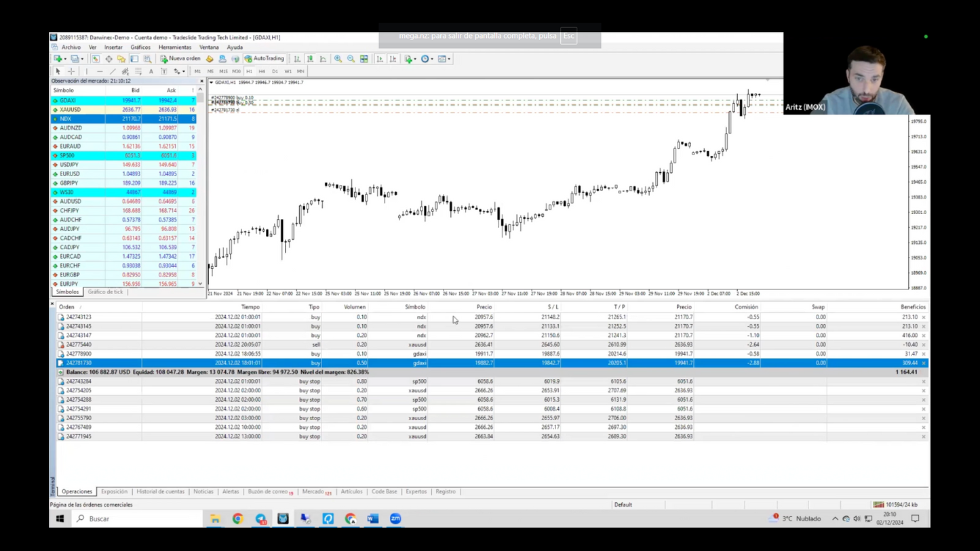Open the Insertar menu
Image resolution: width=980 pixels, height=551 pixels.
pyautogui.click(x=113, y=47)
